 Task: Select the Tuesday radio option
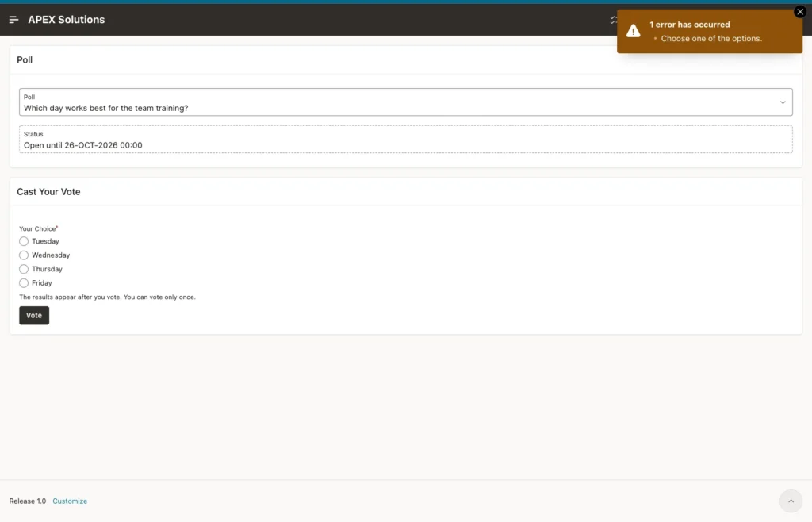click(x=24, y=241)
